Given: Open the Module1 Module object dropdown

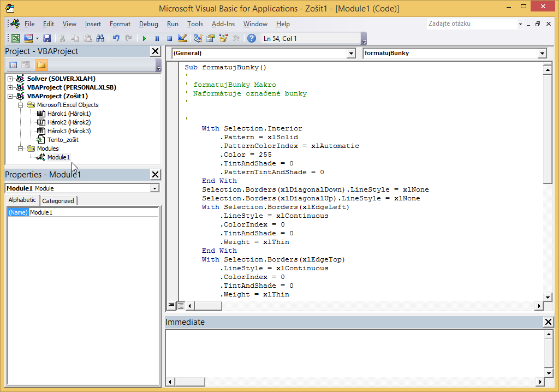Looking at the screenshot, I should (154, 188).
